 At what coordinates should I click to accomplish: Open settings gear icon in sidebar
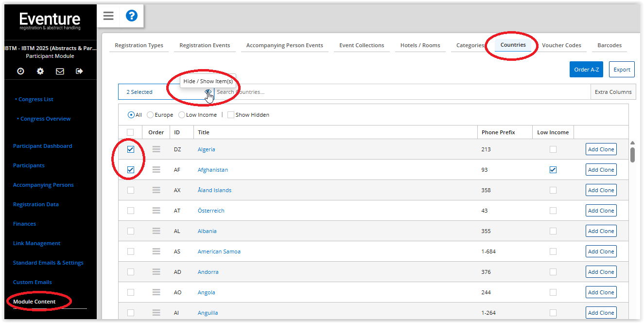[40, 72]
